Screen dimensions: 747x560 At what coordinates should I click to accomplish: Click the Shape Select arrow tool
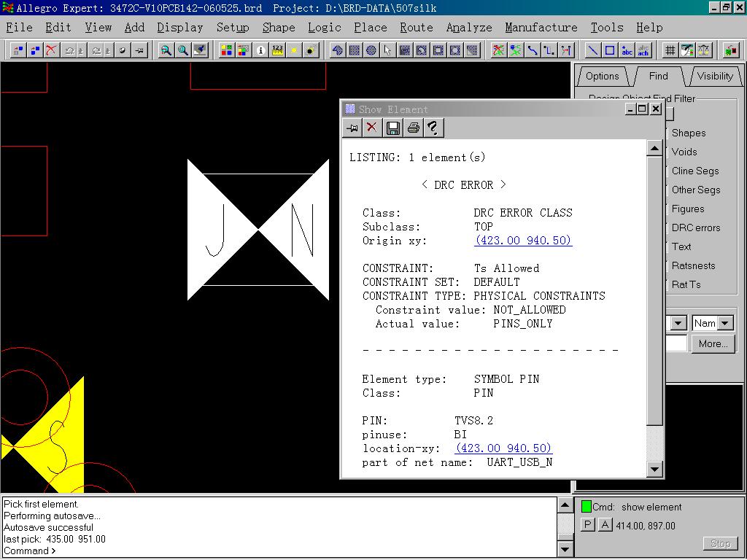(388, 50)
